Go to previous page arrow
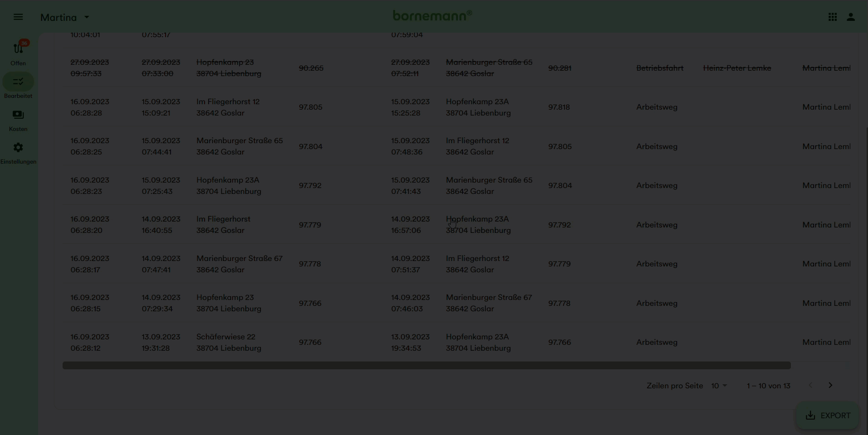Viewport: 868px width, 435px height. (810, 385)
